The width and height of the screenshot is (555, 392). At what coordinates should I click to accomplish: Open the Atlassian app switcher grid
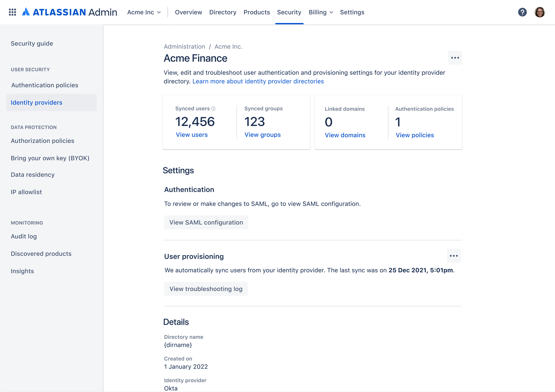[12, 12]
